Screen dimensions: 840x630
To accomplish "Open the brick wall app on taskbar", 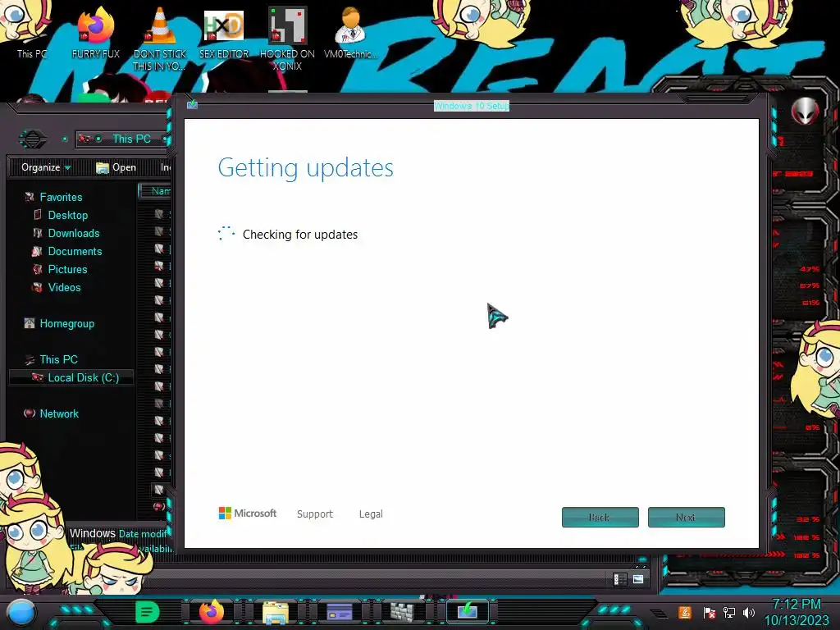I will point(402,612).
